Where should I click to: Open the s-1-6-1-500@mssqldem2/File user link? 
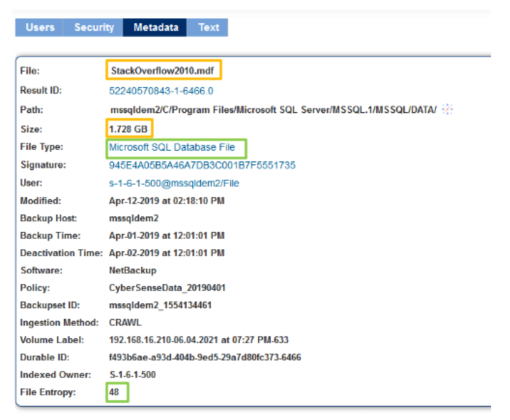(174, 184)
